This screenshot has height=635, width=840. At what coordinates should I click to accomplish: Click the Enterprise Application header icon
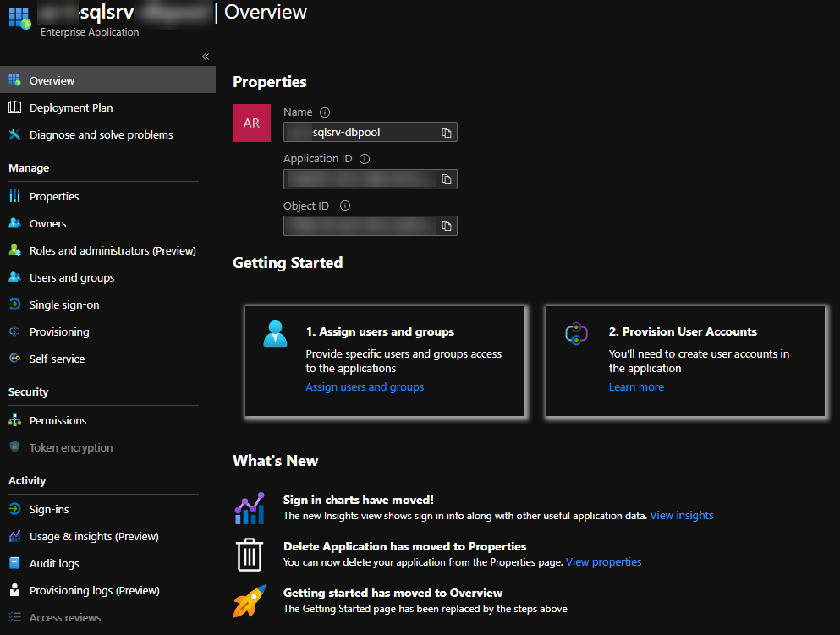click(19, 18)
